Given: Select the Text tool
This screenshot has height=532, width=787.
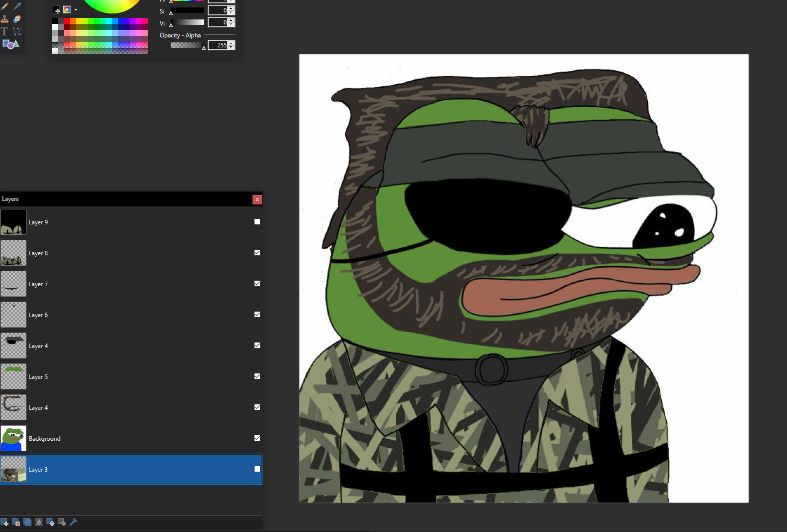Looking at the screenshot, I should (5, 31).
